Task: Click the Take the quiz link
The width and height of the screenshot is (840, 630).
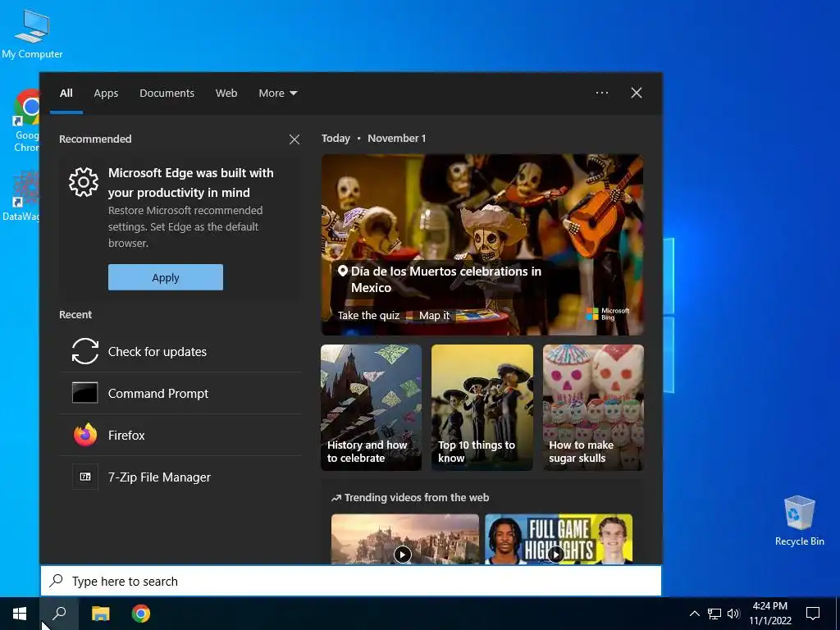Action: (368, 316)
